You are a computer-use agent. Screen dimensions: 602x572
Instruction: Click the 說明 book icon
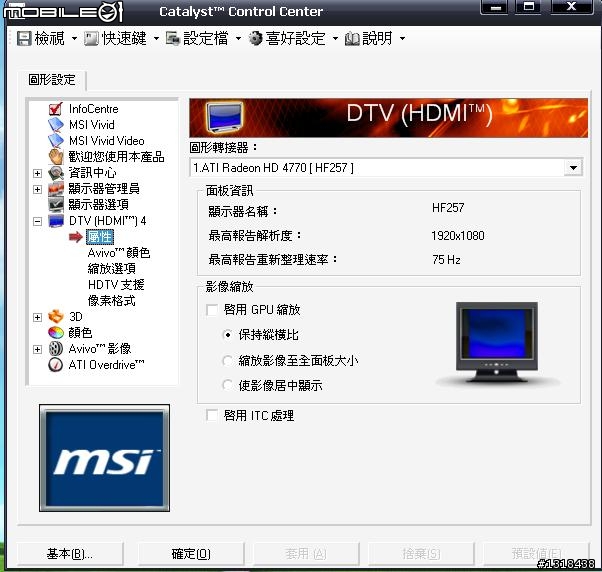click(352, 38)
